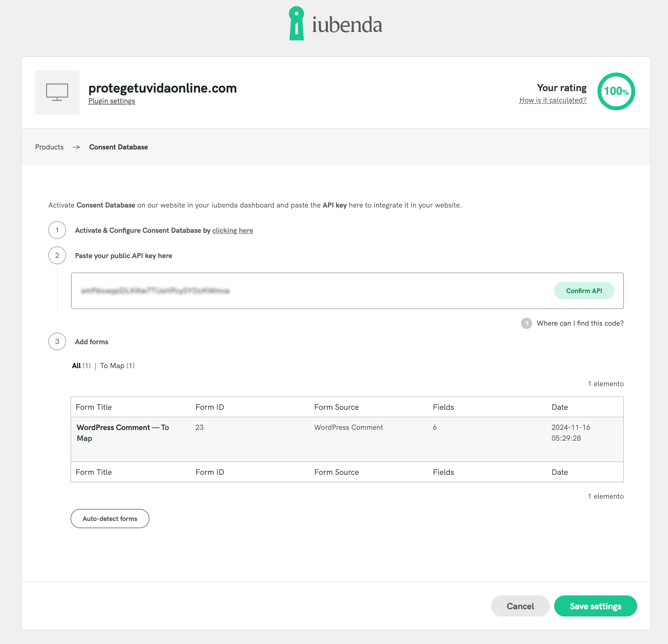Screen dimensions: 668x644
Task: Open How is it calculated link
Action: pos(552,100)
